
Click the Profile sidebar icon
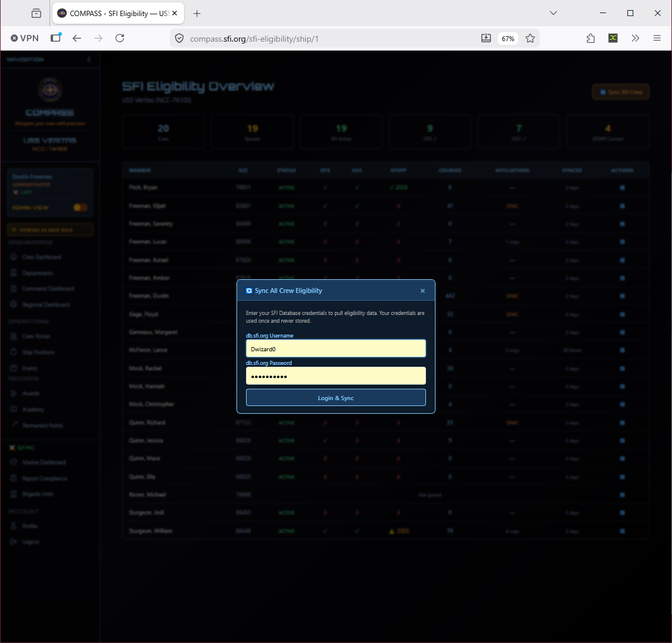[14, 526]
